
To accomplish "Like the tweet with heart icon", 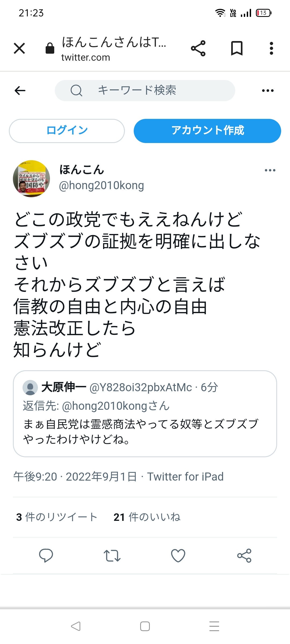I will [178, 555].
